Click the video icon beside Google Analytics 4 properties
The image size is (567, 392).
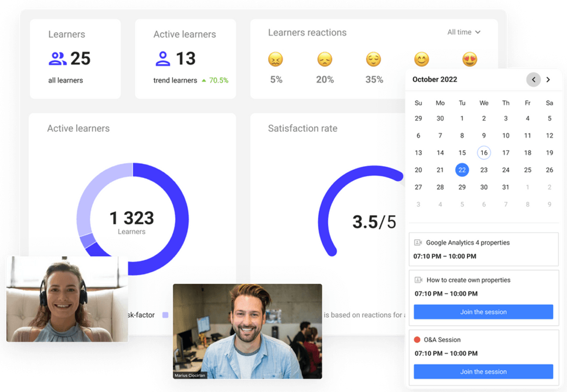tap(418, 243)
